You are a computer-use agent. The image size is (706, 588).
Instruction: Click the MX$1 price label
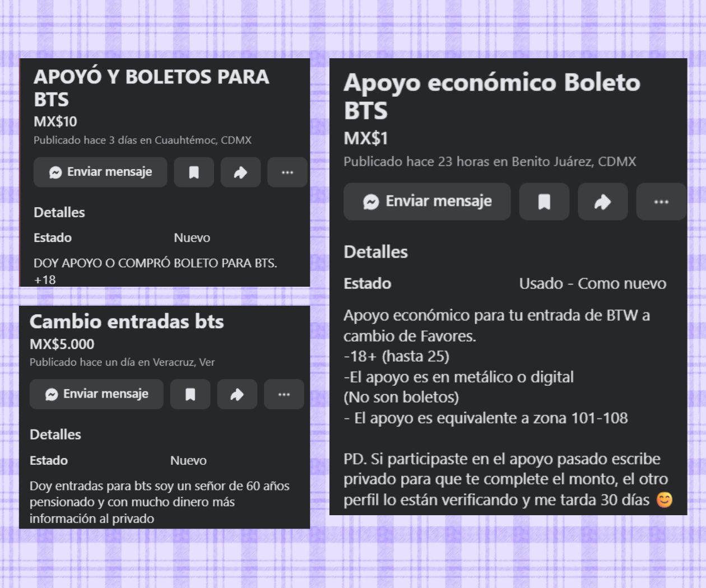pos(365,138)
